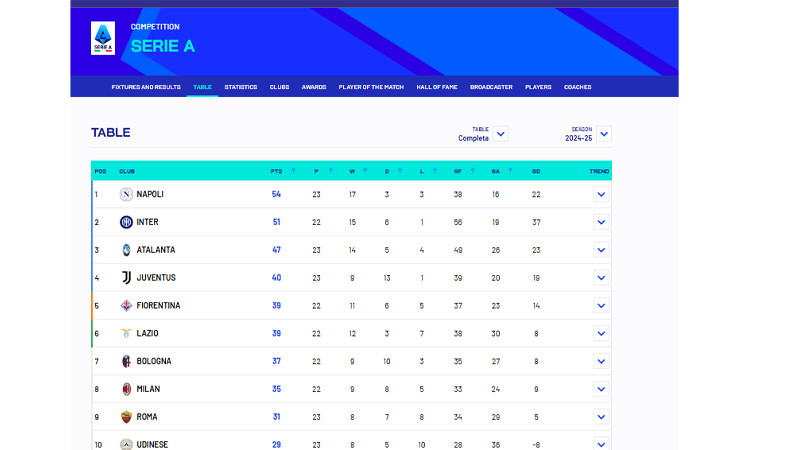Screen dimensions: 800x450
Task: Open the UDINESE club link
Action: pos(152,444)
